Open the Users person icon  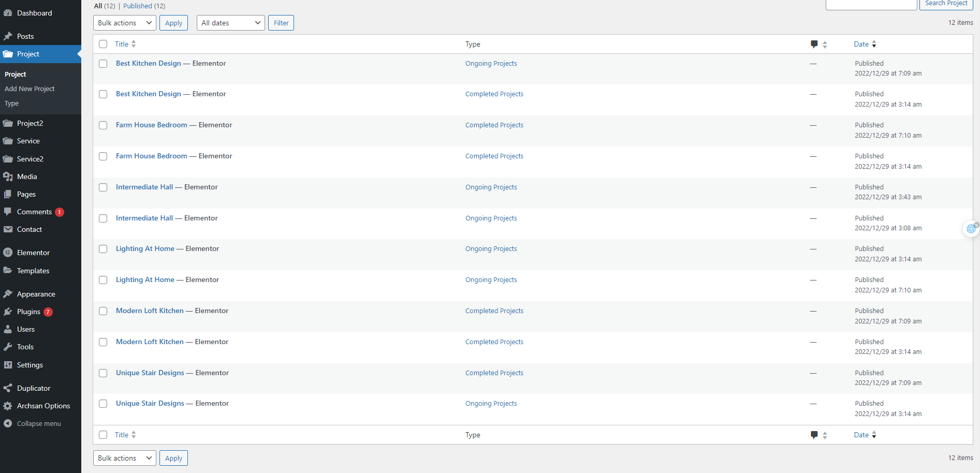pos(8,329)
